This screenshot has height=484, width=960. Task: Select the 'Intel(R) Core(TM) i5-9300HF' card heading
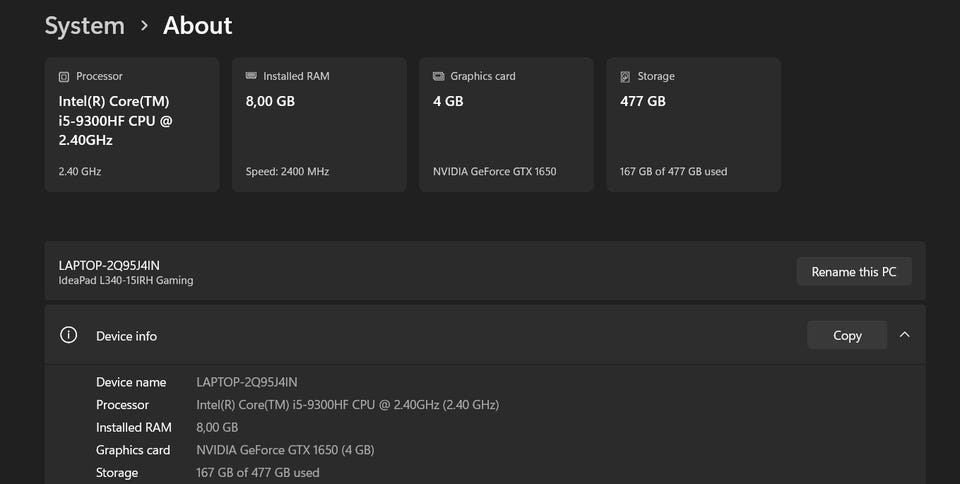(x=116, y=121)
